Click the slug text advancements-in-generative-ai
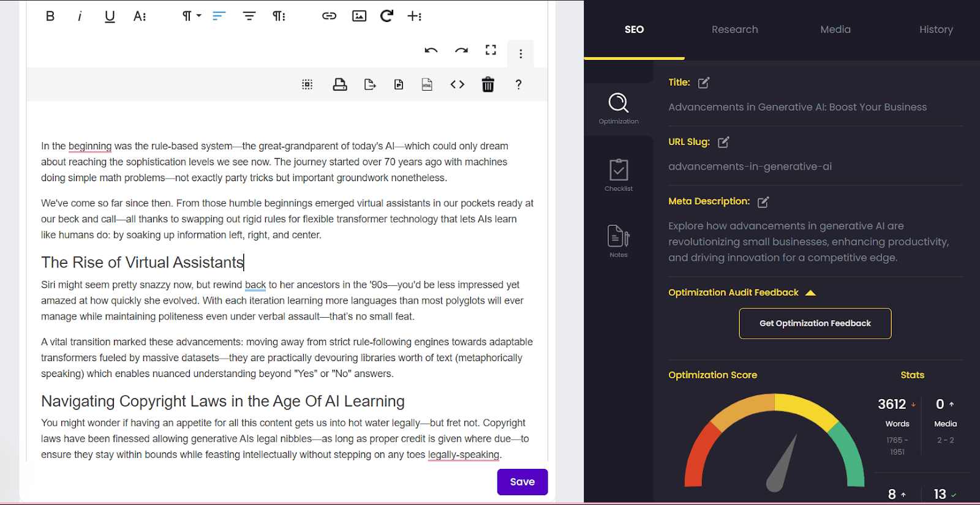Image resolution: width=980 pixels, height=505 pixels. pos(750,166)
